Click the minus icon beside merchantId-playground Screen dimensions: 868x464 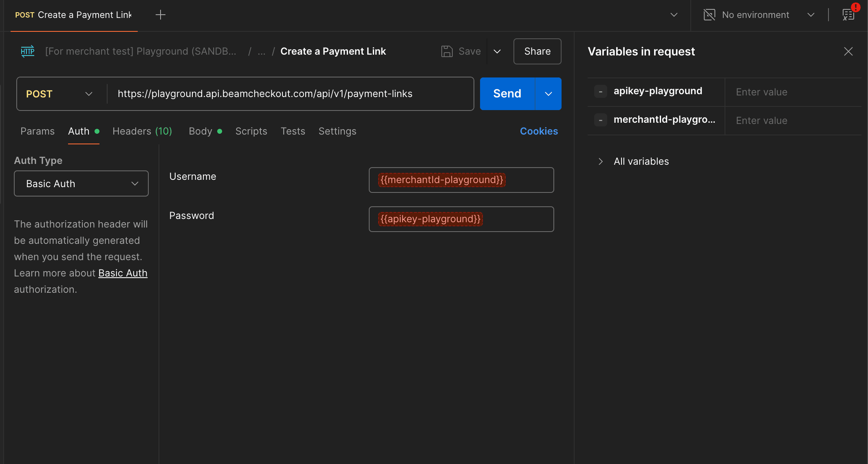601,120
